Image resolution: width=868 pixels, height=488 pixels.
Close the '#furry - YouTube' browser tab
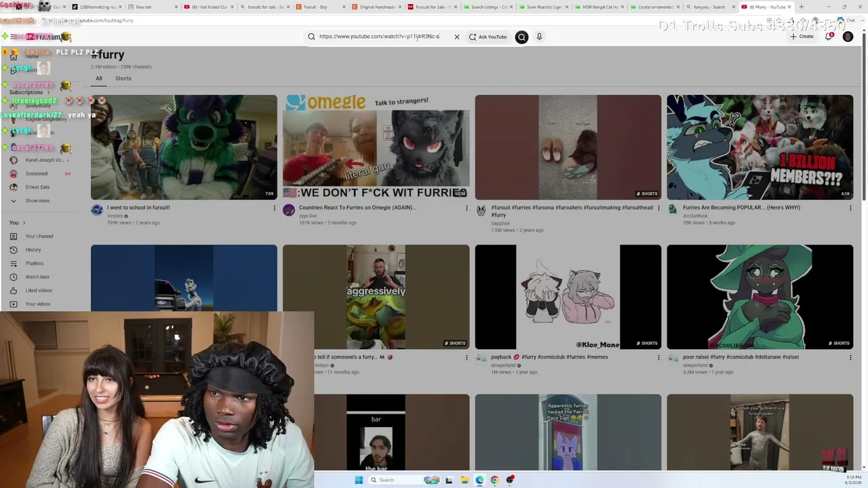tap(789, 7)
